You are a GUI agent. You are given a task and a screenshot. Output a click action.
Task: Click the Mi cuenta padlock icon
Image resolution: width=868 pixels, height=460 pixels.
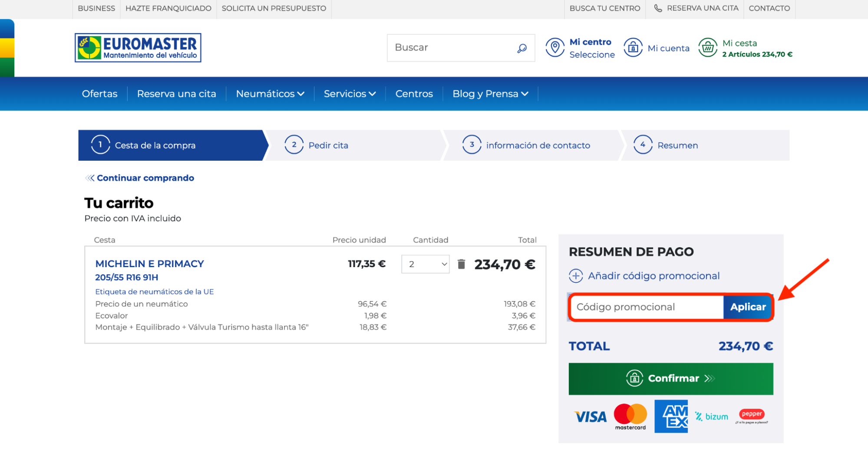pyautogui.click(x=633, y=47)
